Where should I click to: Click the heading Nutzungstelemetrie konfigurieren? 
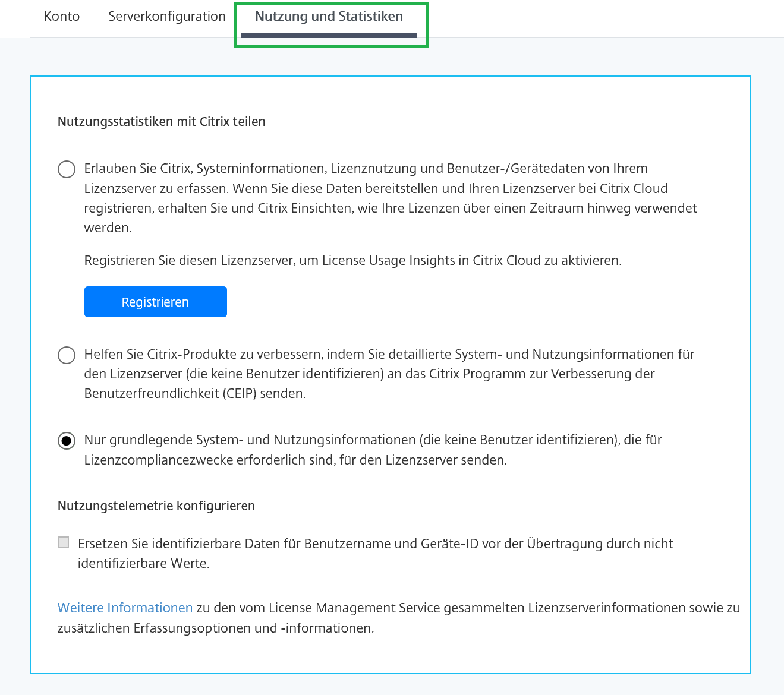coord(156,506)
